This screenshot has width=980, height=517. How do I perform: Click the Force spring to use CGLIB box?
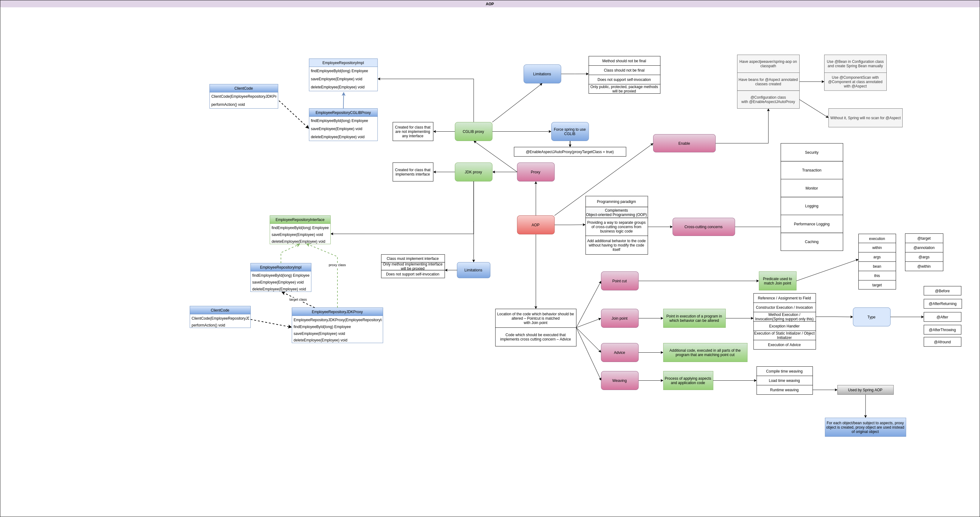point(569,132)
